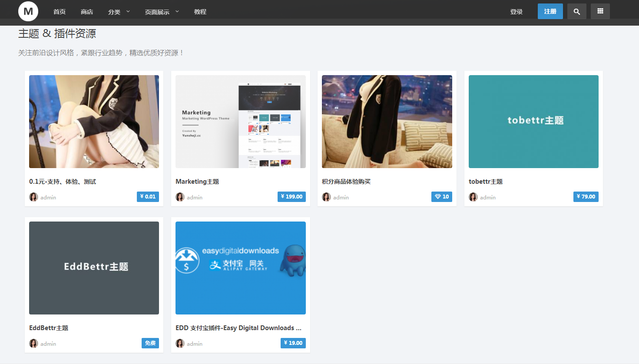Expand the 页面展示 dropdown menu
Image resolution: width=639 pixels, height=364 pixels.
tap(162, 12)
